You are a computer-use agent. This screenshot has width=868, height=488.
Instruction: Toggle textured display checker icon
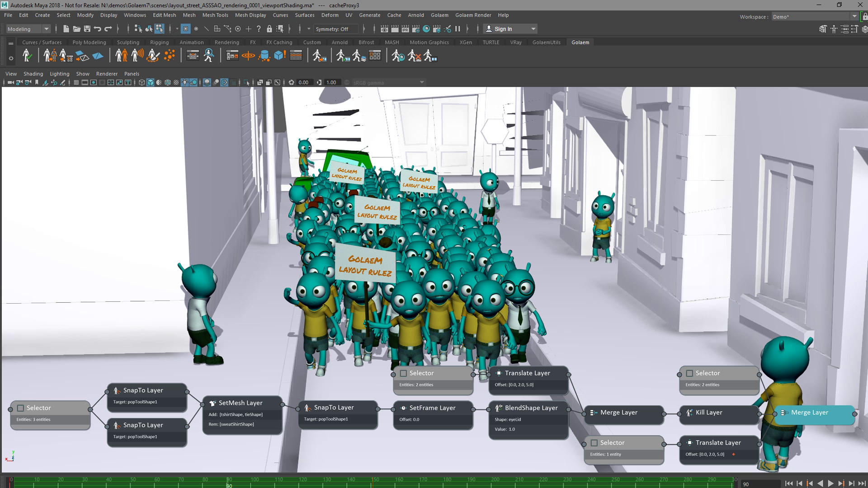pyautogui.click(x=176, y=82)
